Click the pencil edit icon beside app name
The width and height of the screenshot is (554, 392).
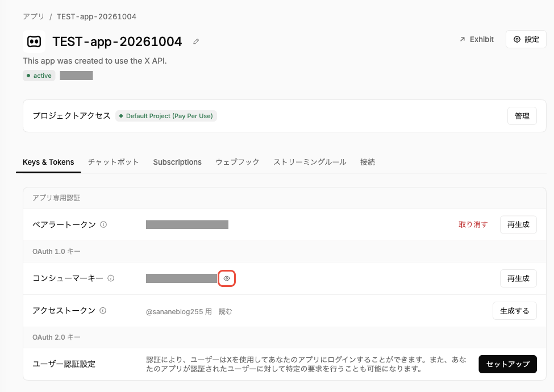pyautogui.click(x=196, y=41)
